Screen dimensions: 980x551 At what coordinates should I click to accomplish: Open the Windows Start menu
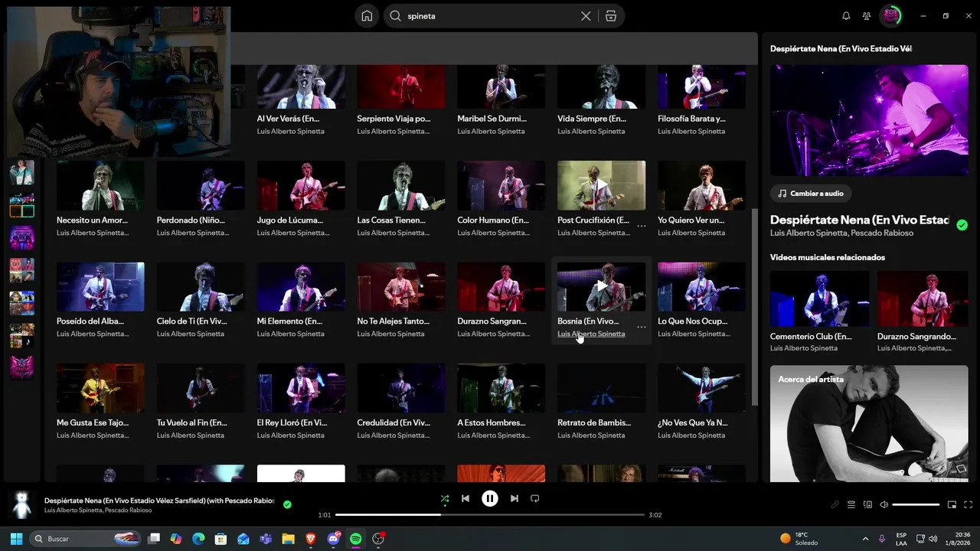pos(16,539)
